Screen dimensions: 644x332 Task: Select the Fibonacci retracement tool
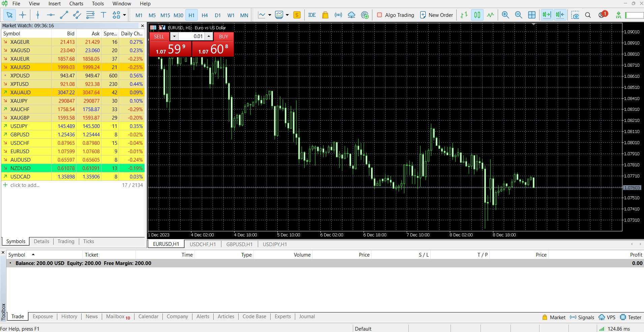point(90,15)
